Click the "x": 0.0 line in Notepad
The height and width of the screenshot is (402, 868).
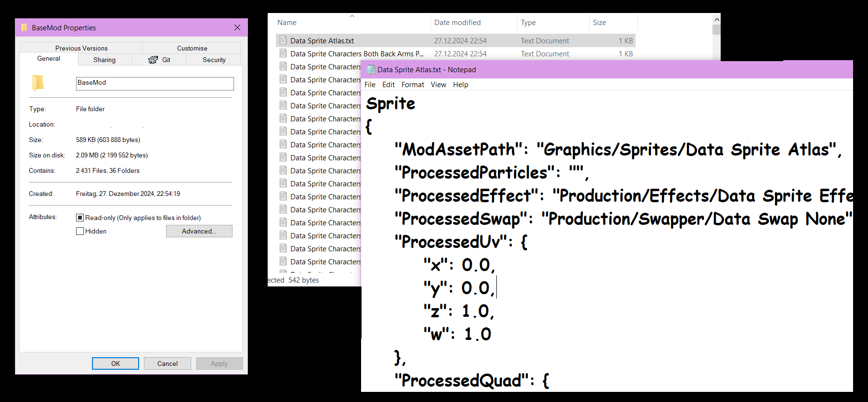click(459, 265)
